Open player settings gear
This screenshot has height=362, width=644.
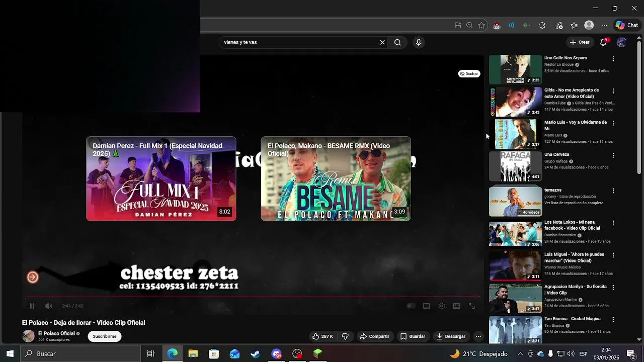441,306
